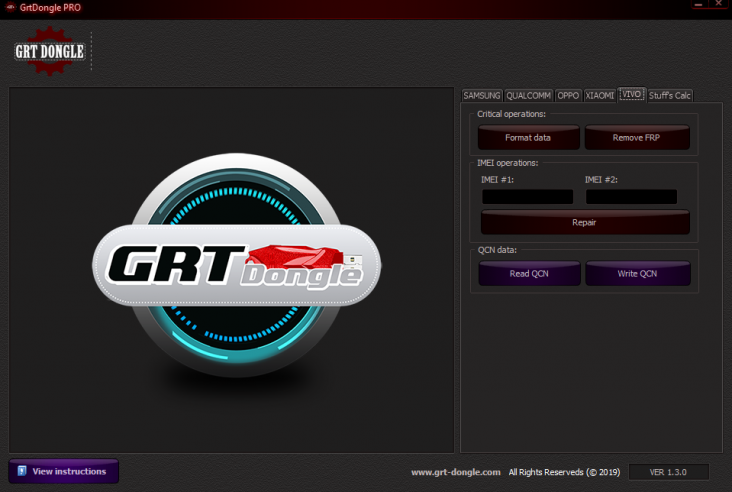The width and height of the screenshot is (732, 492).
Task: Start IMEI Repair operation
Action: click(585, 222)
